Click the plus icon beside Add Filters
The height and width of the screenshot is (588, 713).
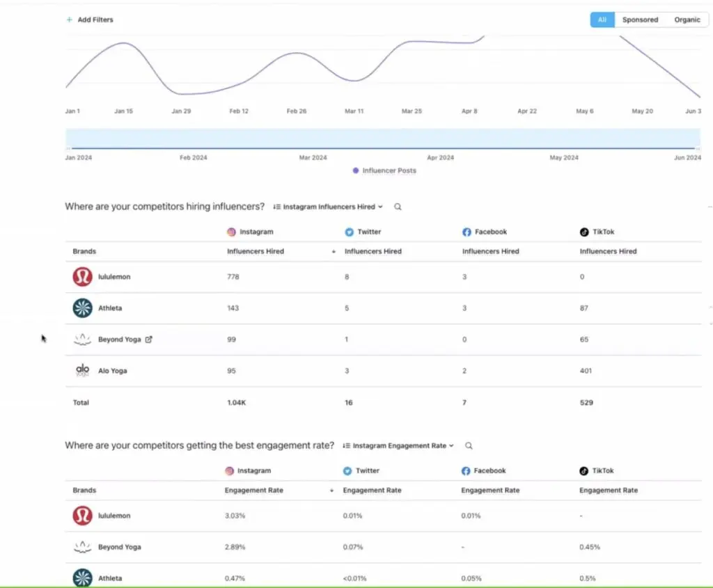click(x=69, y=19)
